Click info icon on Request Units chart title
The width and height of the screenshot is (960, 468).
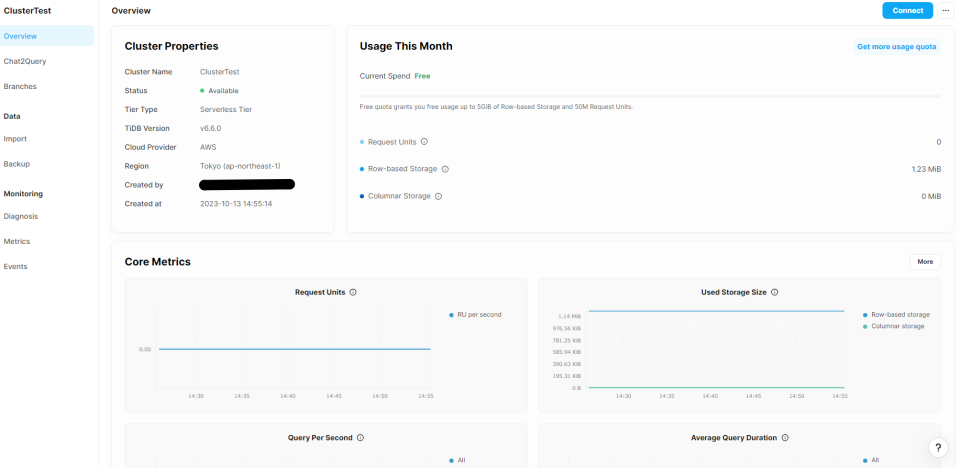point(354,292)
